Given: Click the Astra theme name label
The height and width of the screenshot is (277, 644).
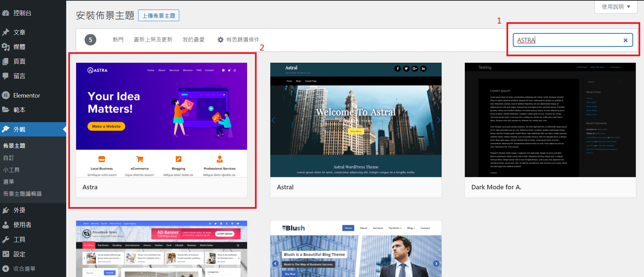Looking at the screenshot, I should click(x=90, y=187).
